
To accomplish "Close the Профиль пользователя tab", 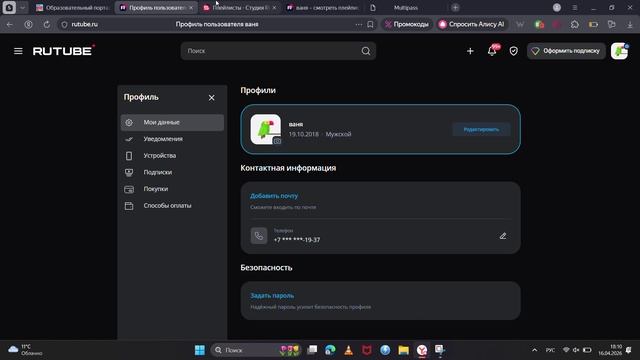I will pyautogui.click(x=191, y=7).
